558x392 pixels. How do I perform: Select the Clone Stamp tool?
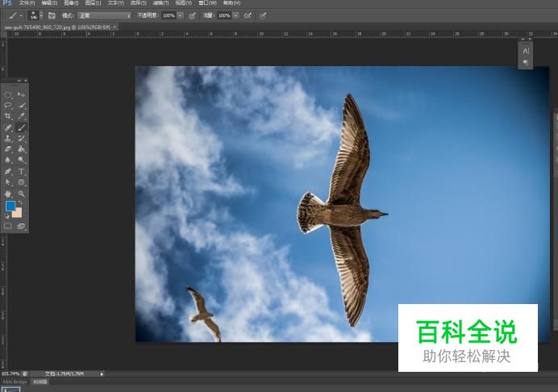(x=8, y=138)
